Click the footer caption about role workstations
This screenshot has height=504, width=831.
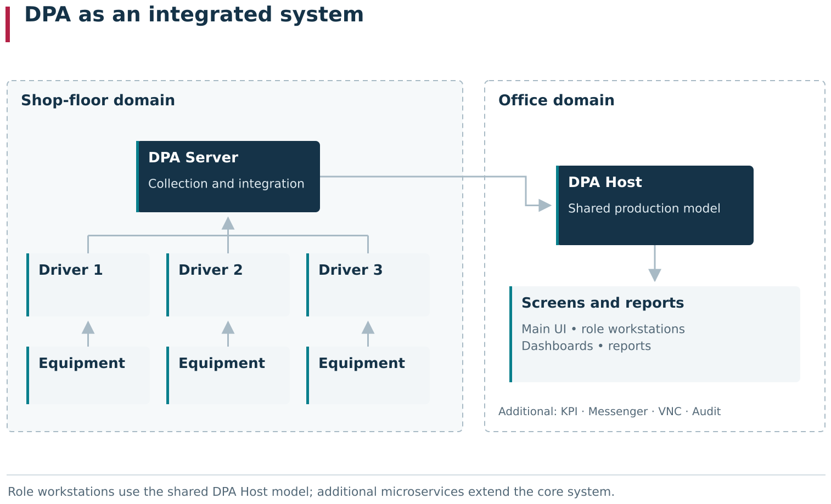(311, 492)
